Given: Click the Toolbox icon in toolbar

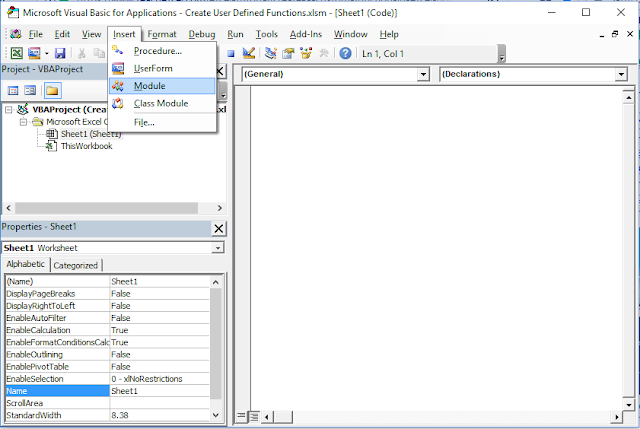Looking at the screenshot, I should click(x=324, y=53).
